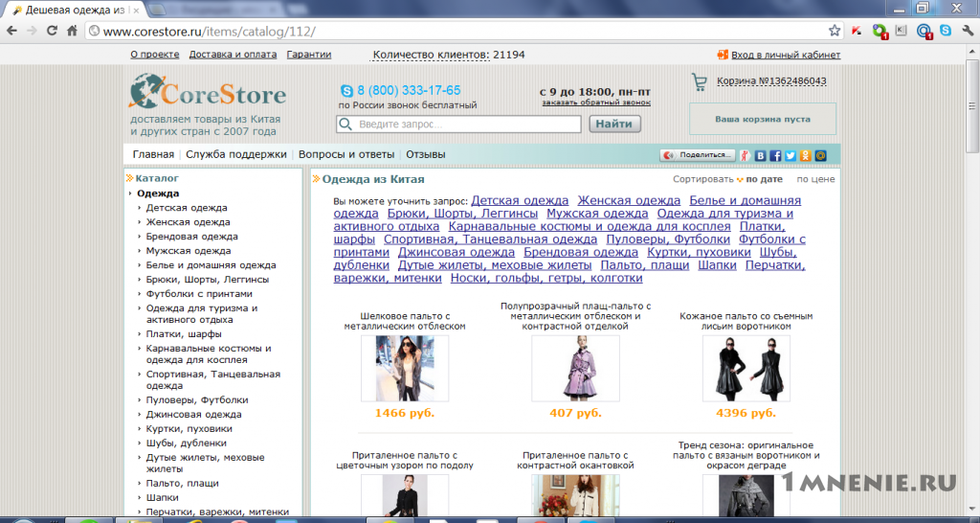
Task: Share on VKontakte icon
Action: coord(761,156)
